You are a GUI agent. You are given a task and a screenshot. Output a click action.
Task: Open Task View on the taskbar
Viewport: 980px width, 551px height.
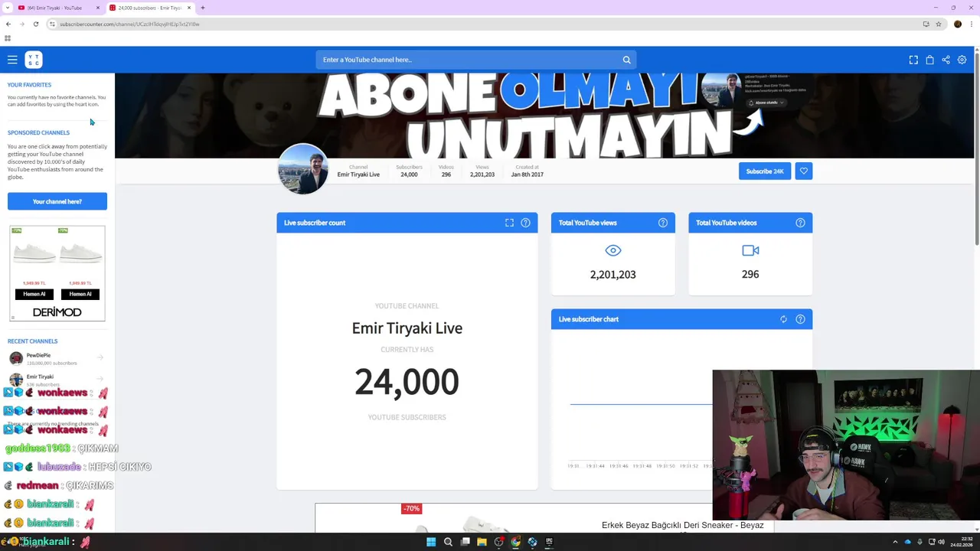pos(465,542)
